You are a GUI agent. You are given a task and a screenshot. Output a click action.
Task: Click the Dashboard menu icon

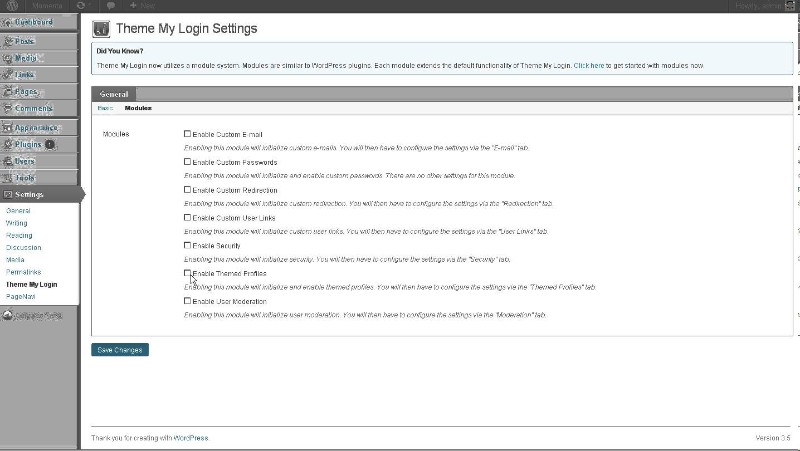pyautogui.click(x=7, y=23)
